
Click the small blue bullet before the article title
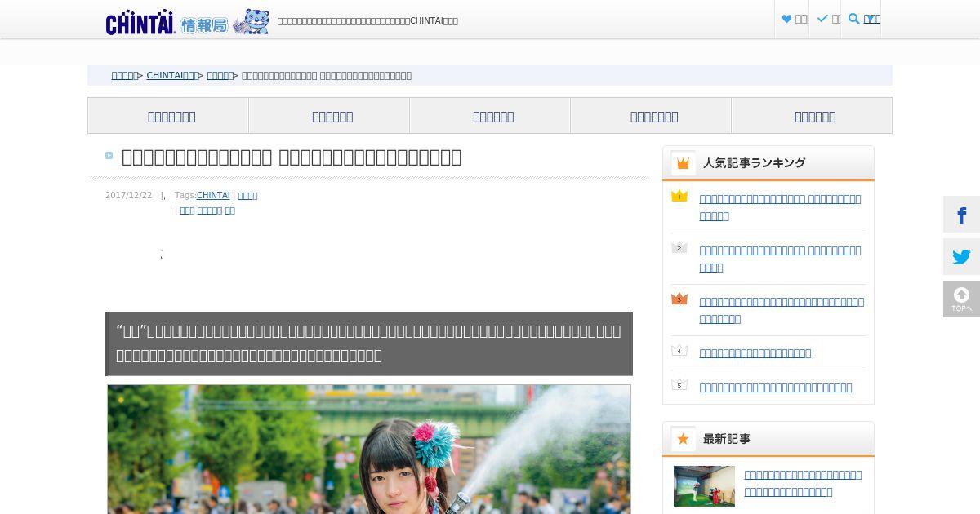(x=109, y=156)
